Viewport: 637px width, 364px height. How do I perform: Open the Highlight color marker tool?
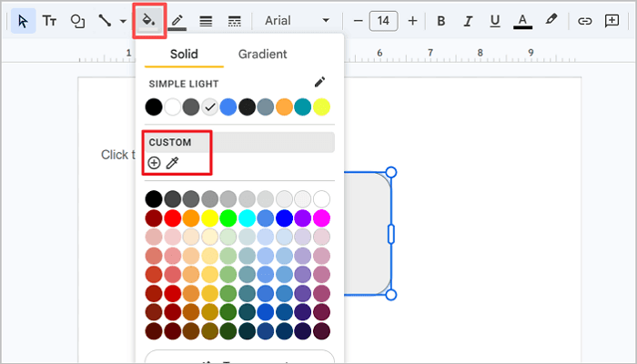tap(551, 20)
